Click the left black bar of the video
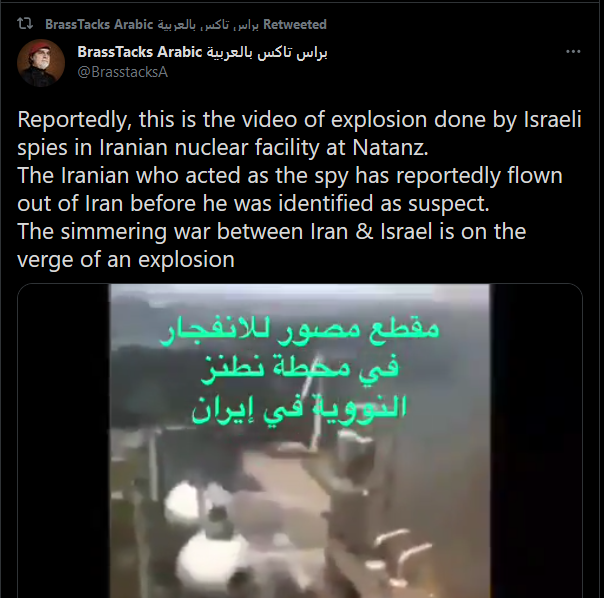The image size is (604, 598). [x=64, y=441]
